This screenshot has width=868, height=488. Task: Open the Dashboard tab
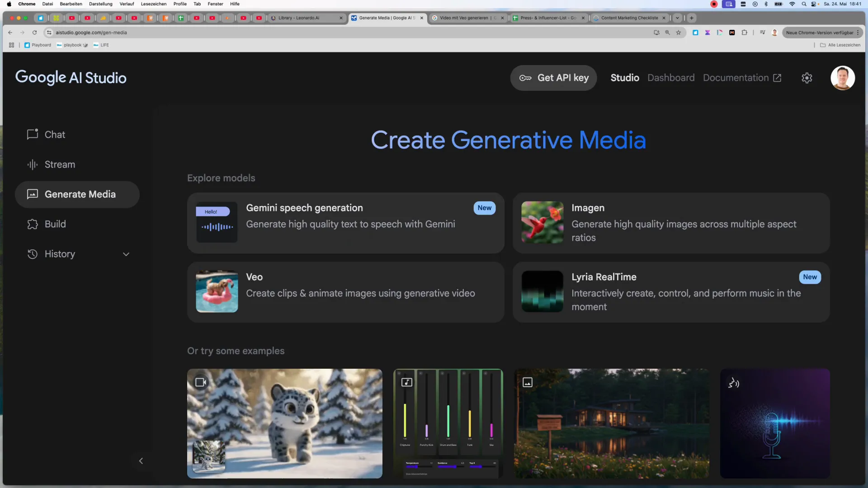[x=671, y=78]
